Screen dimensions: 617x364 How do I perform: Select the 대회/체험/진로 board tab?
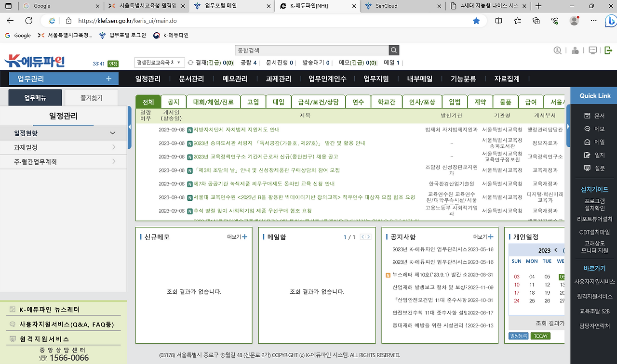[213, 102]
